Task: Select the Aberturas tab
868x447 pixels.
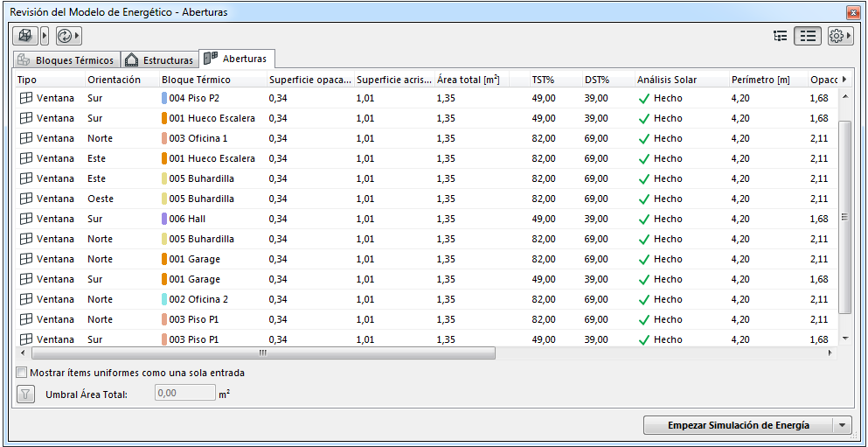Action: click(x=237, y=58)
